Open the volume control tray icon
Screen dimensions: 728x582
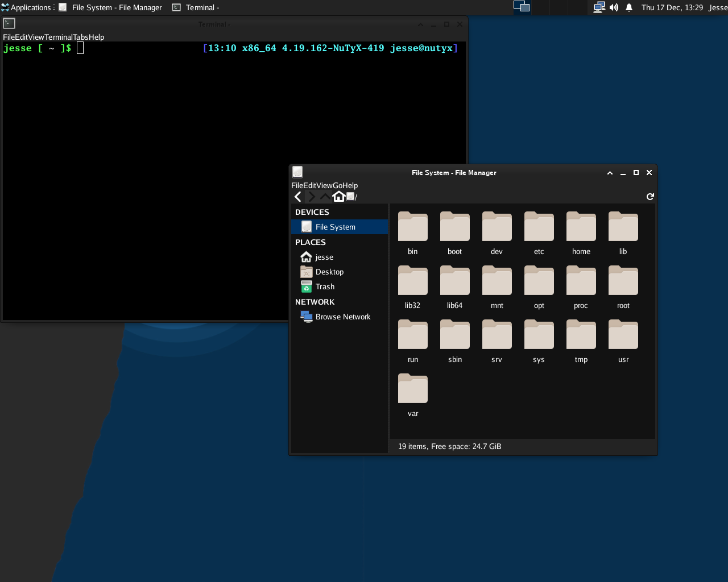[x=614, y=7]
